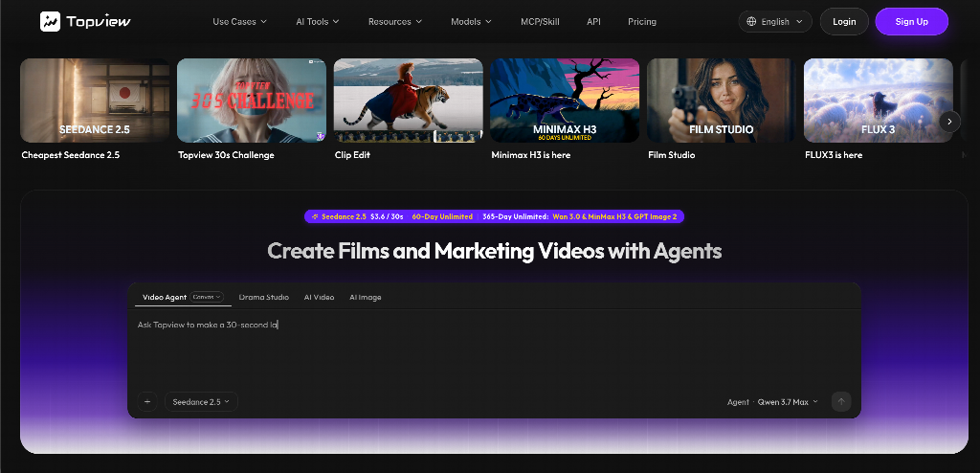Switch to the Drama Studio tab
Viewport: 980px width, 473px height.
[x=264, y=297]
